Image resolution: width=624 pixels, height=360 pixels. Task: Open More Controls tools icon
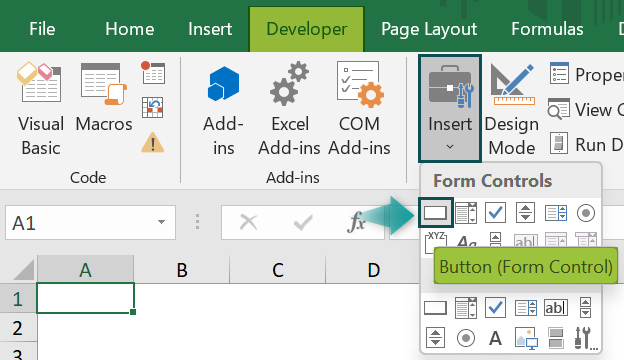(x=586, y=338)
